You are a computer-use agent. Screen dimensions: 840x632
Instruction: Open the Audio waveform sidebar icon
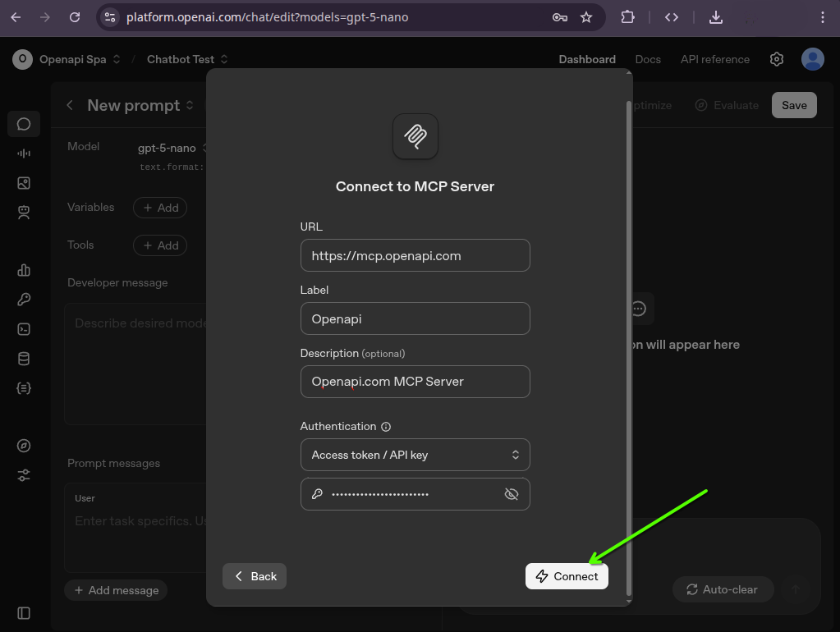point(24,153)
